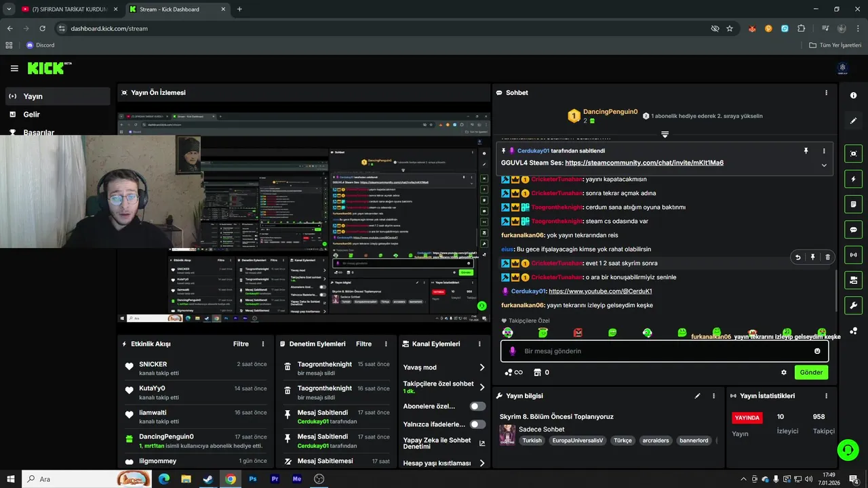
Task: Click the lightning bolt icon in right sidebar
Action: click(x=854, y=179)
